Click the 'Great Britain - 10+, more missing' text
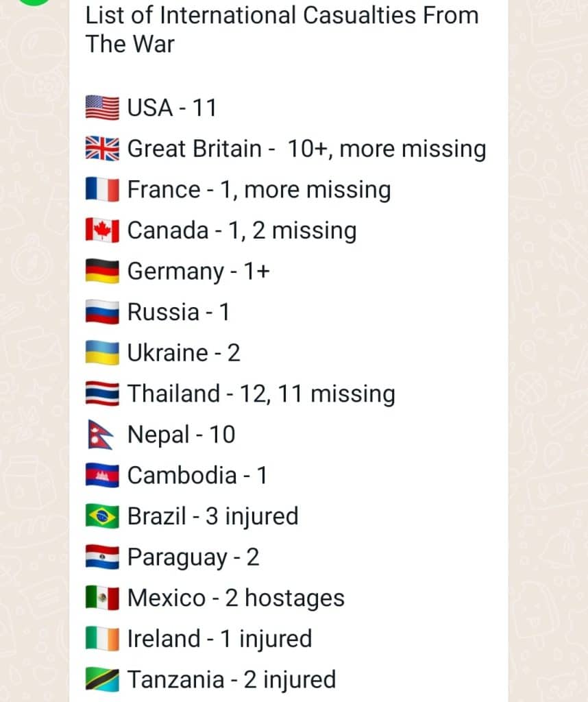The width and height of the screenshot is (588, 702). [306, 149]
